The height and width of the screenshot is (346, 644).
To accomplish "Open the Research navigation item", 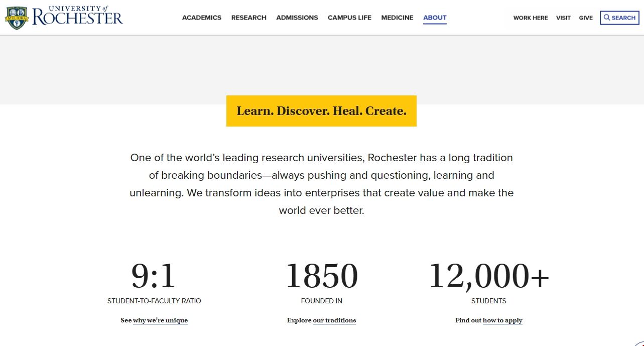I will (248, 18).
